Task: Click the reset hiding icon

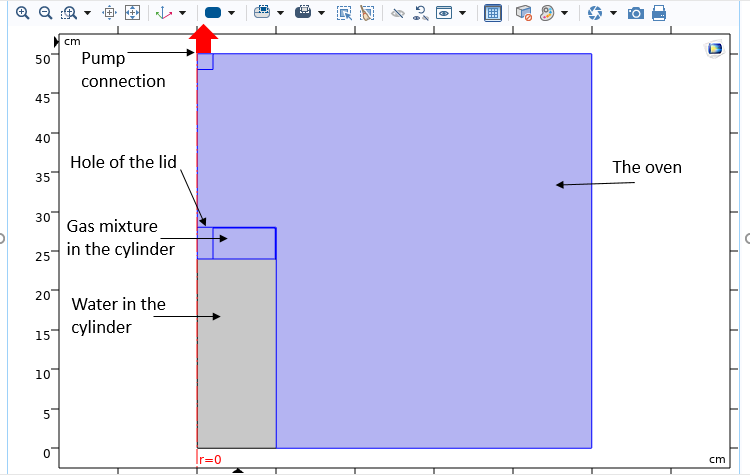Action: coord(420,13)
